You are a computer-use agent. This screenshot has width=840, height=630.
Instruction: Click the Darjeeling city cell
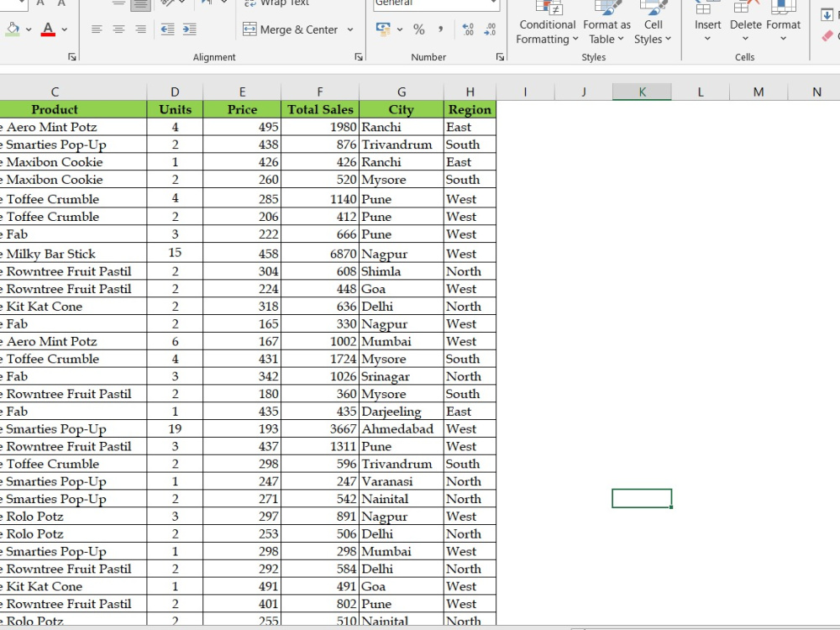click(x=402, y=412)
